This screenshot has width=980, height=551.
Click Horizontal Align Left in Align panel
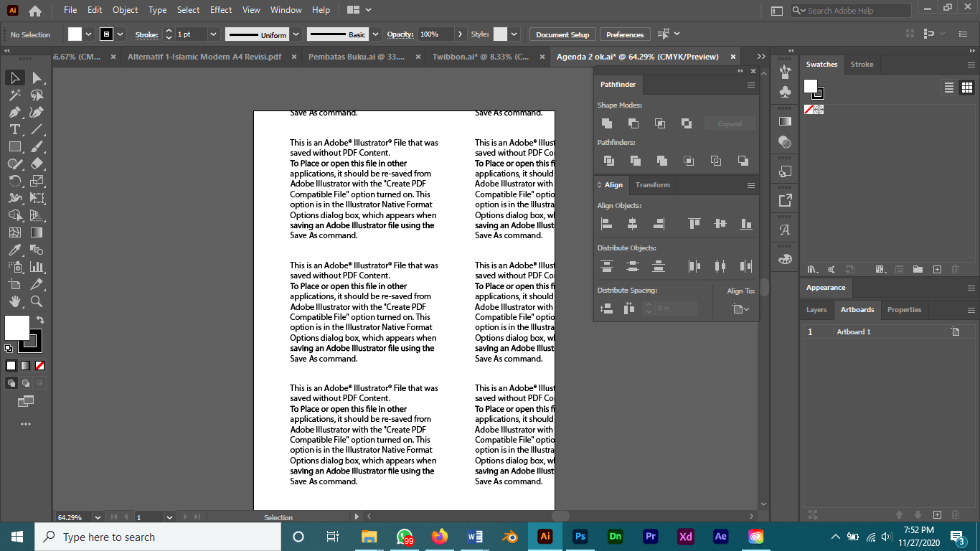point(606,223)
